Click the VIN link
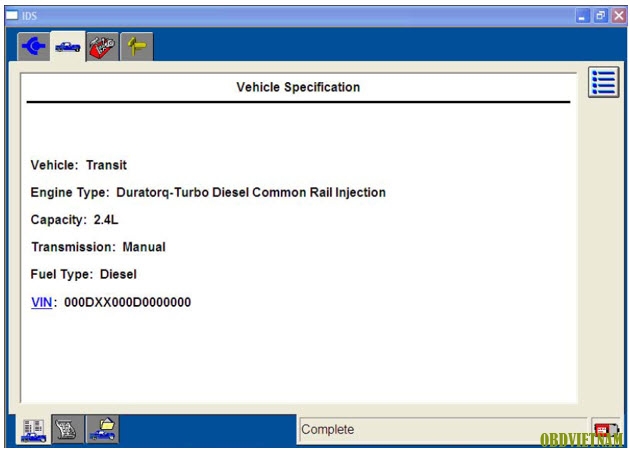 (42, 302)
